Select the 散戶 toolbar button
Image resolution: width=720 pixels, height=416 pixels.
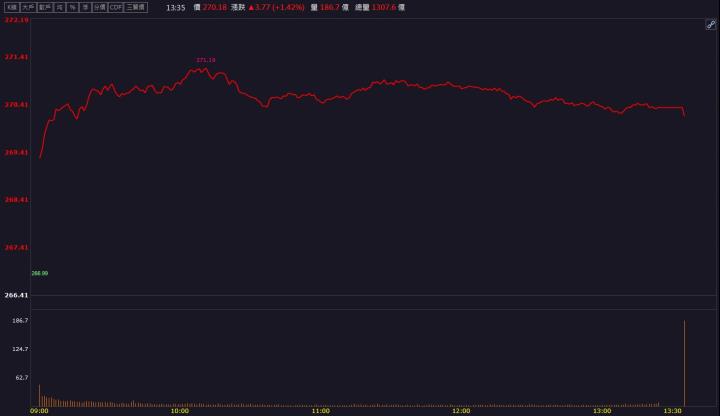click(45, 7)
